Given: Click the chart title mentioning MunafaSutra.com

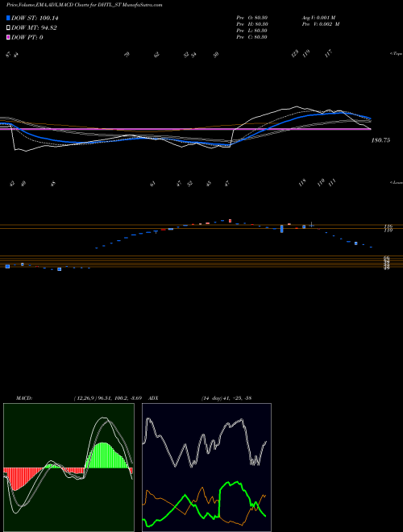Looking at the screenshot, I should pyautogui.click(x=84, y=5).
